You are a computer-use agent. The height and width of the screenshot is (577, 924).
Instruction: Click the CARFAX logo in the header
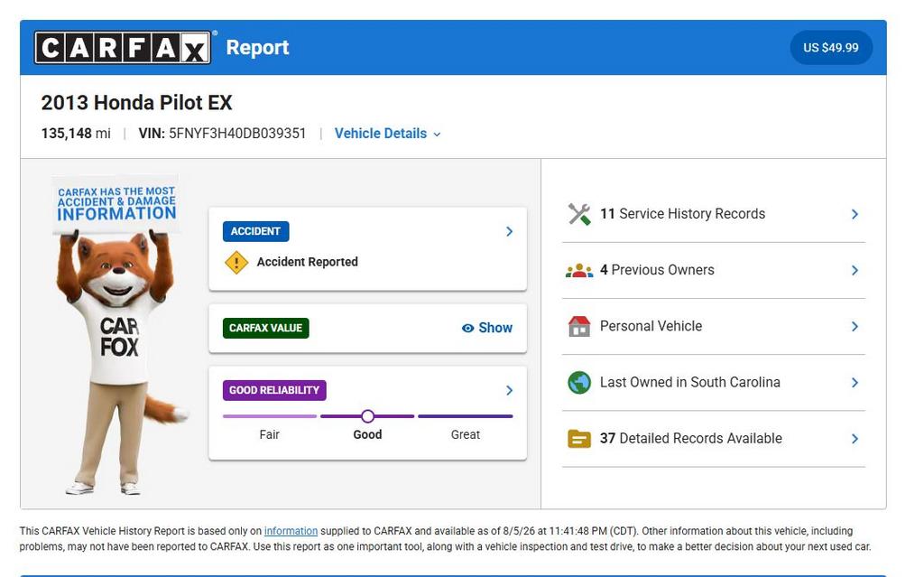(123, 47)
